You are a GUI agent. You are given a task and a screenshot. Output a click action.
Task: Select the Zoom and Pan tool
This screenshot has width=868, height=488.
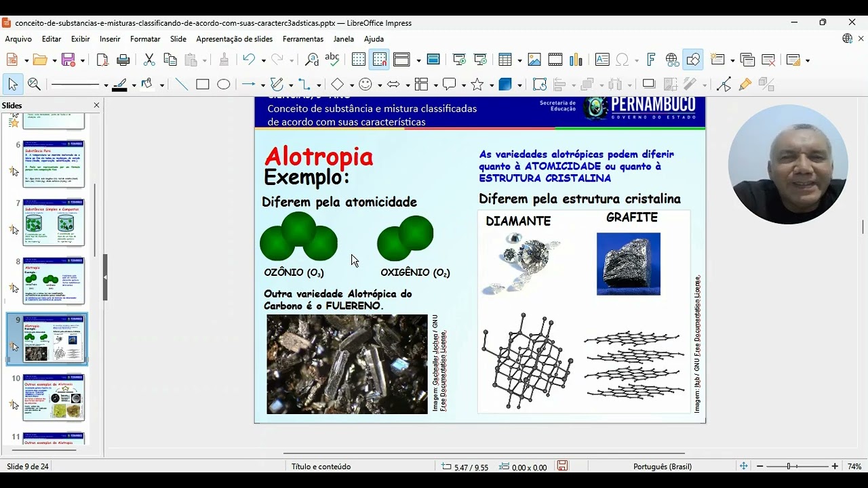tap(34, 85)
